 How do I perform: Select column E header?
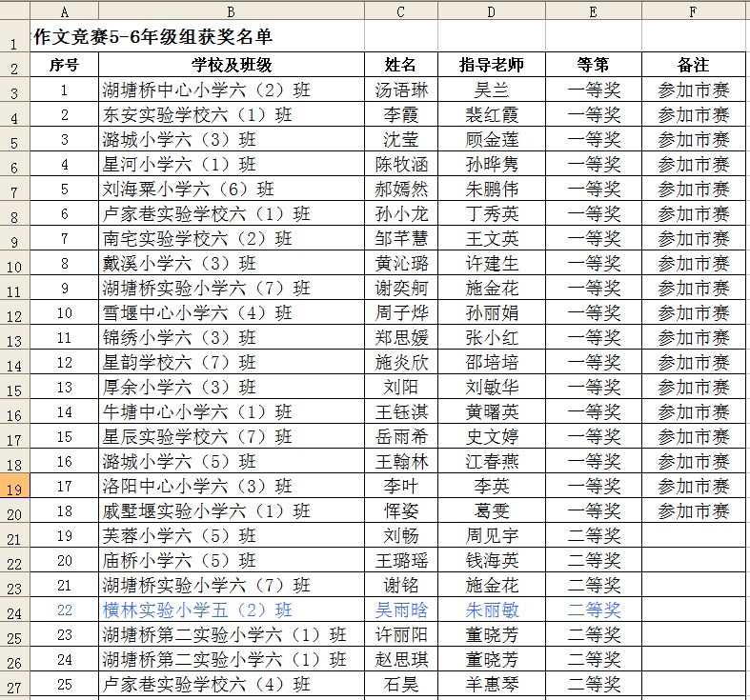593,11
